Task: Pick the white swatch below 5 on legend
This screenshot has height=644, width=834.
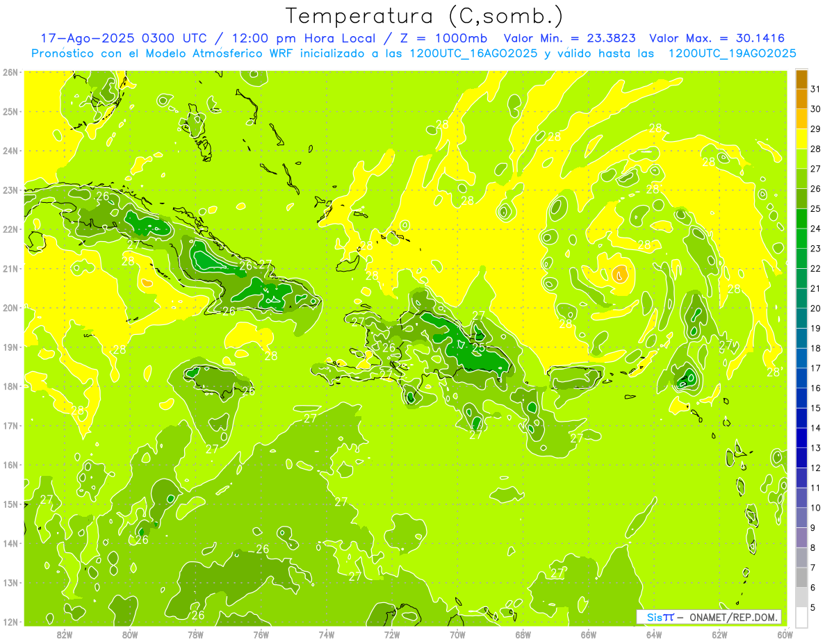Action: (801, 616)
